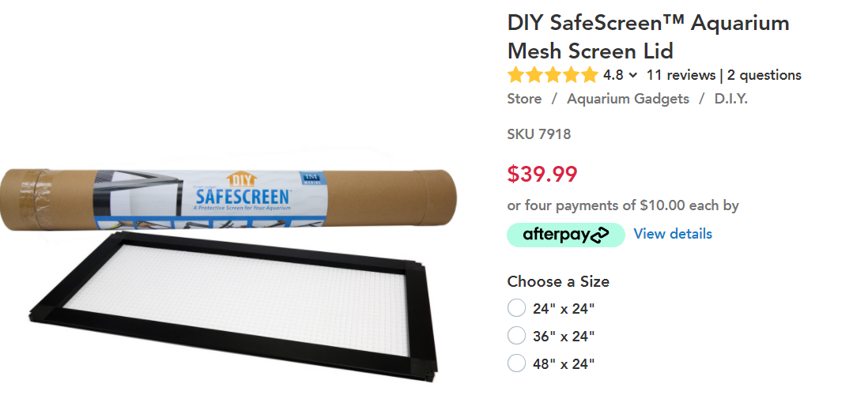
Task: Choose the 36" x 24" size option
Action: coord(516,336)
